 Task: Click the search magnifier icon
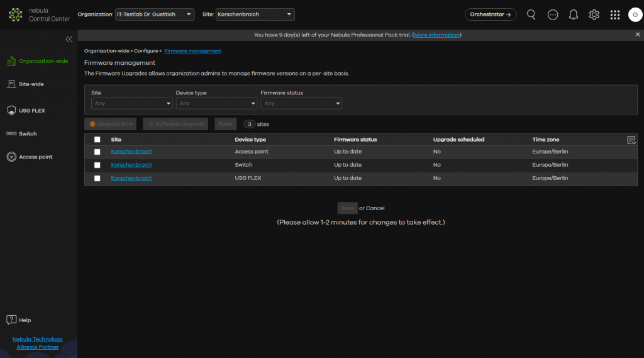pyautogui.click(x=531, y=14)
